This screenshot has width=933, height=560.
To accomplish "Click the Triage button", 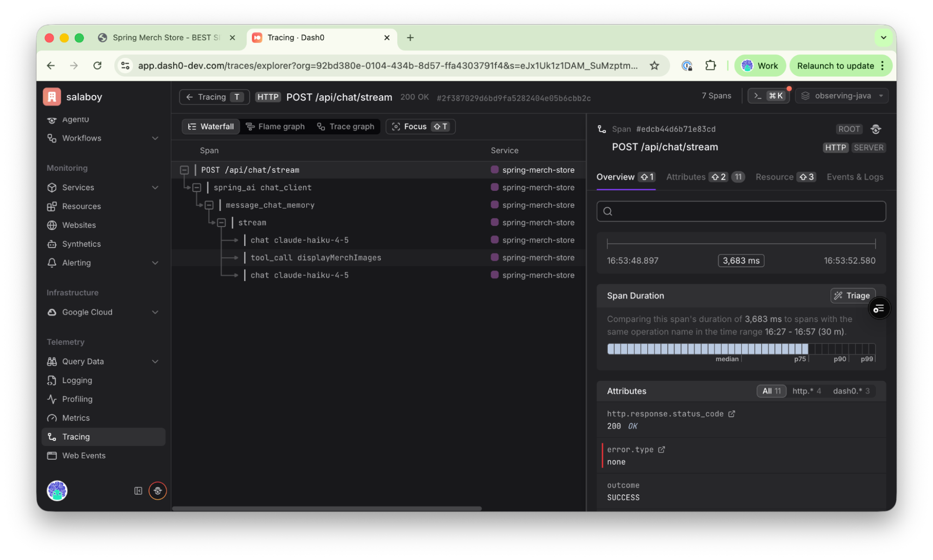I will 852,295.
